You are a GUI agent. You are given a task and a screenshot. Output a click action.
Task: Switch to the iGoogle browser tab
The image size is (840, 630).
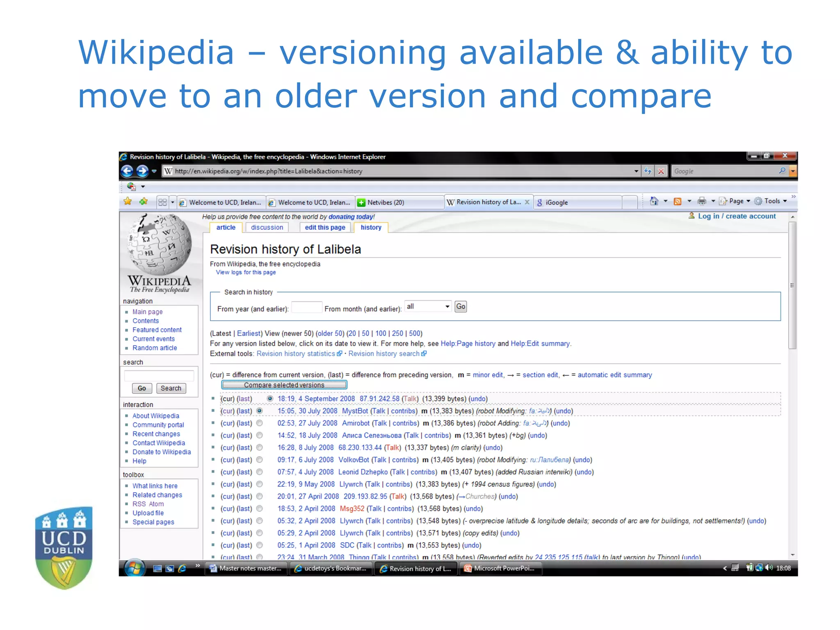tap(577, 202)
